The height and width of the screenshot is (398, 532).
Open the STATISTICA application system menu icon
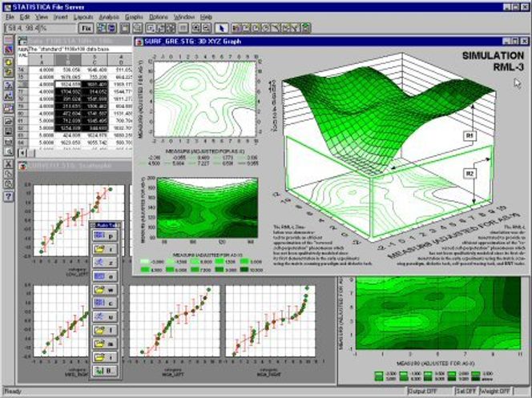6,6
